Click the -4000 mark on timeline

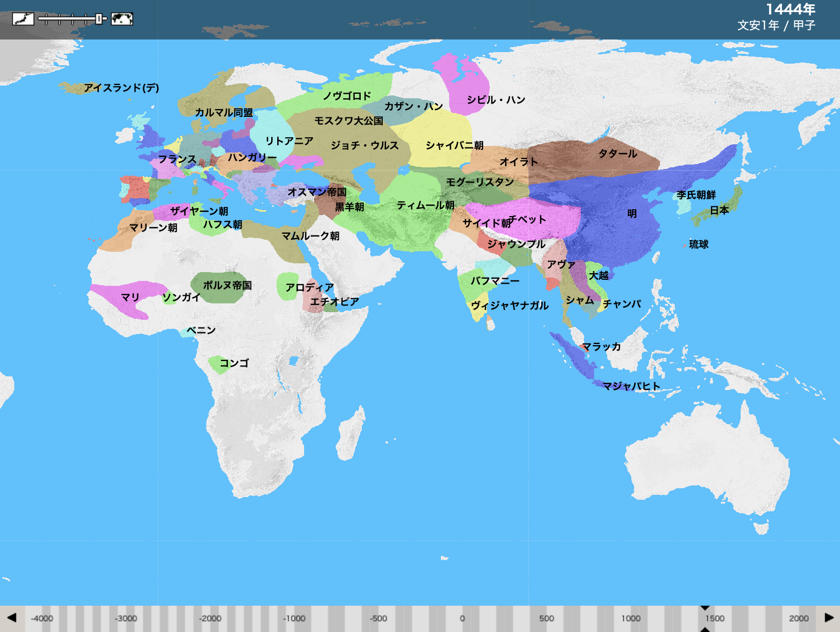tap(42, 618)
